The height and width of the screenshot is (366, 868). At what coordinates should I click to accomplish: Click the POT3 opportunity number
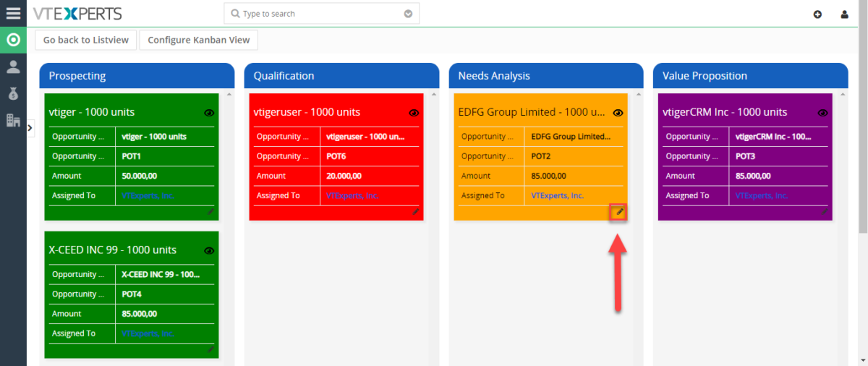746,156
